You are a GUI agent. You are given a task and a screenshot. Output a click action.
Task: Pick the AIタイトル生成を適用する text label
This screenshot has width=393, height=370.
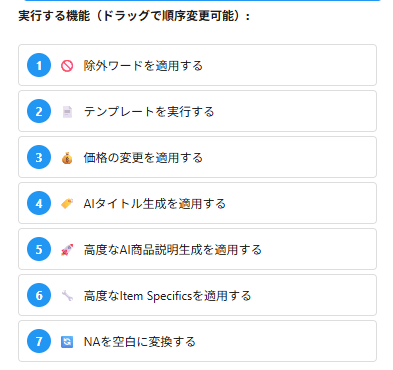(155, 204)
